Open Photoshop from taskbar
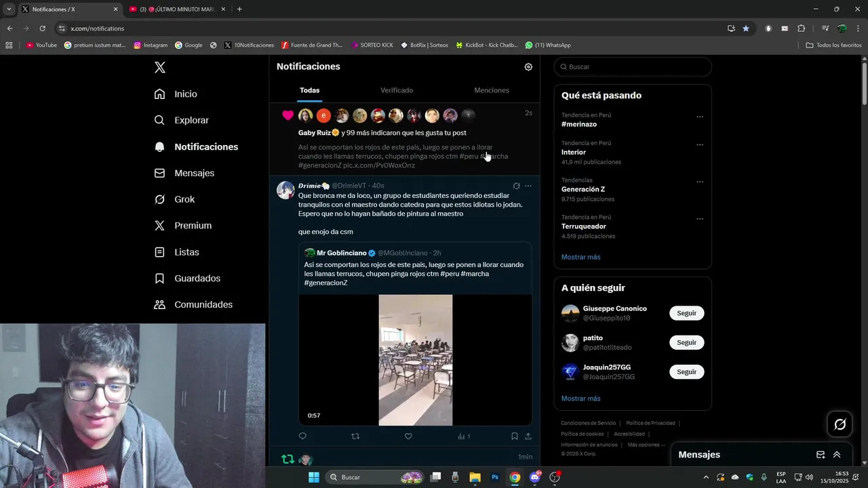Viewport: 868px width, 488px height. (x=495, y=477)
